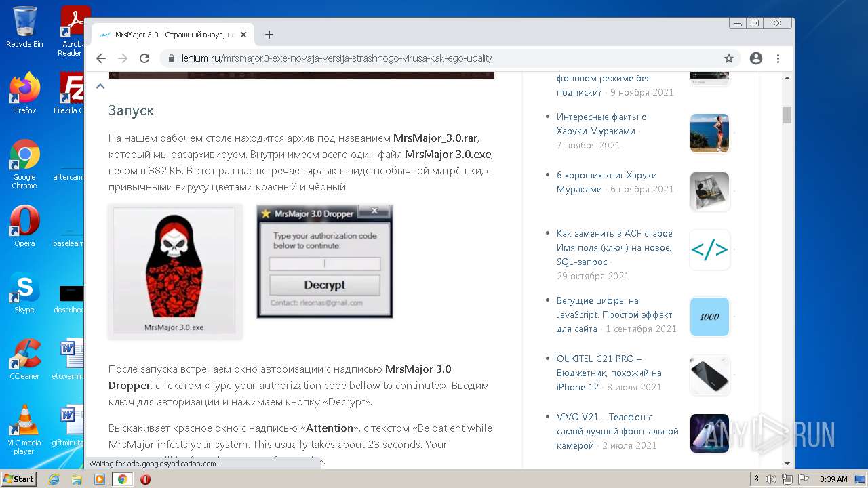Image resolution: width=868 pixels, height=488 pixels.
Task: Click the 'Запуск' heading
Action: [132, 110]
